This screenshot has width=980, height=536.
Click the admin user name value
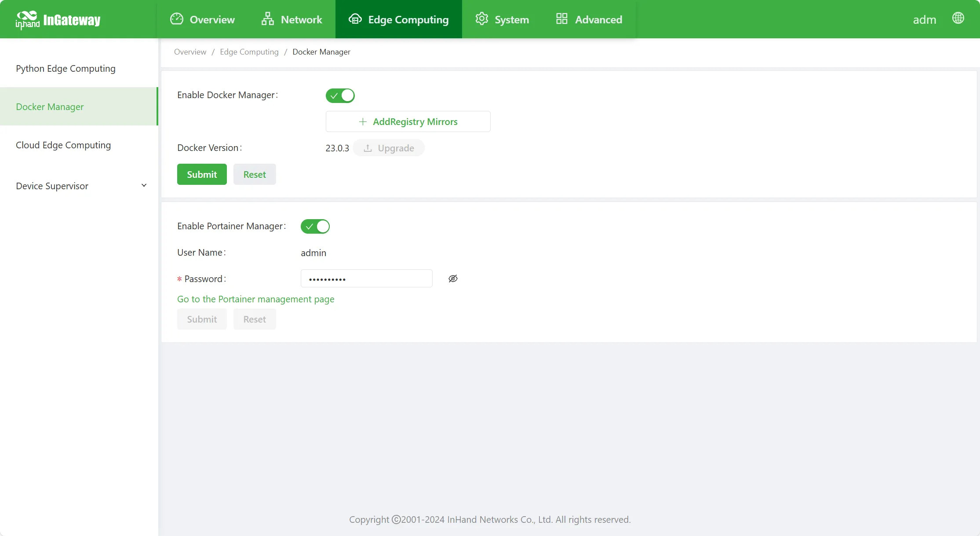313,253
